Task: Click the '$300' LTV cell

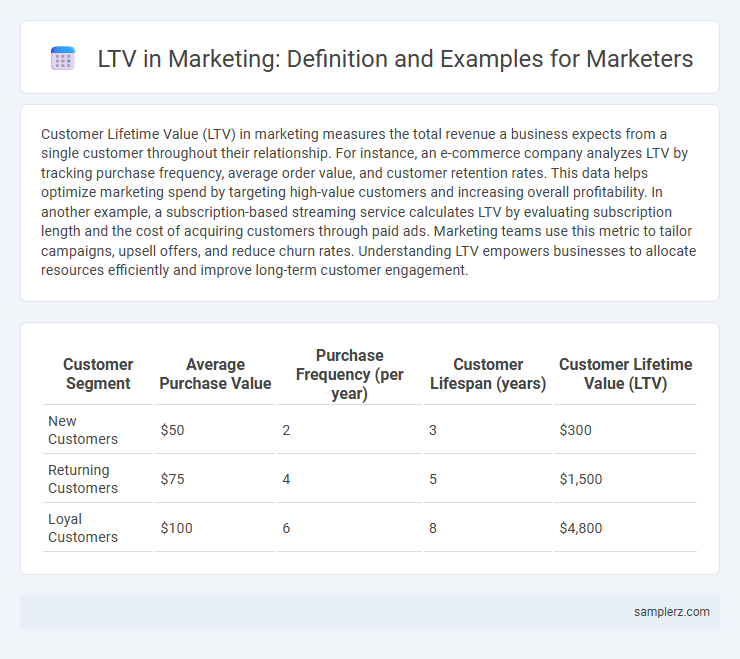Action: pos(575,430)
